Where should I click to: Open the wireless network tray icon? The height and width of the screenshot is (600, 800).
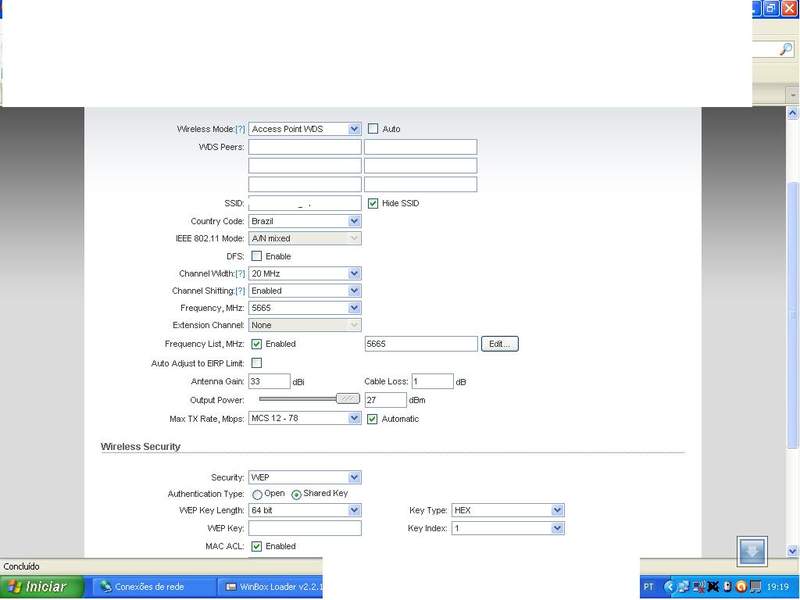[x=698, y=587]
